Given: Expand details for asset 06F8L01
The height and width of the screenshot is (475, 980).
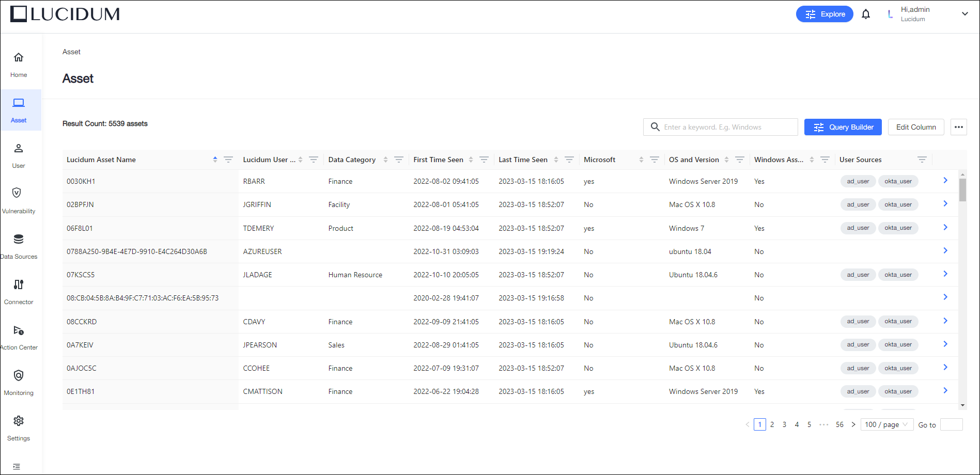Looking at the screenshot, I should (945, 227).
